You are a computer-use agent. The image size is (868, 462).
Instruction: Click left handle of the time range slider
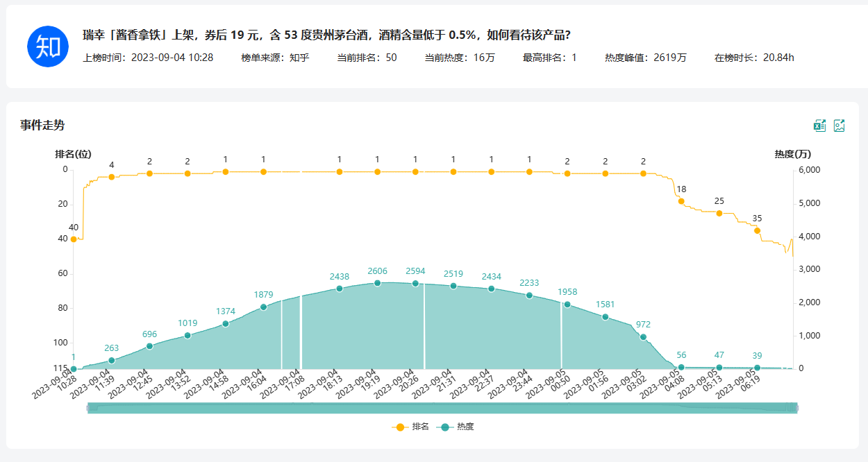(x=87, y=408)
